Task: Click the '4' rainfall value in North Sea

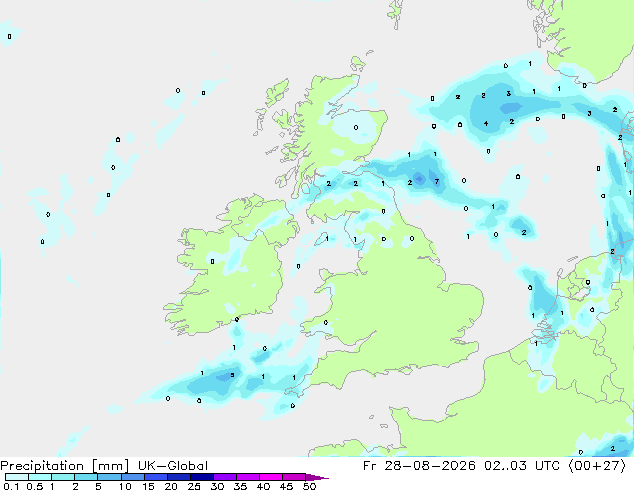Action: (x=486, y=123)
